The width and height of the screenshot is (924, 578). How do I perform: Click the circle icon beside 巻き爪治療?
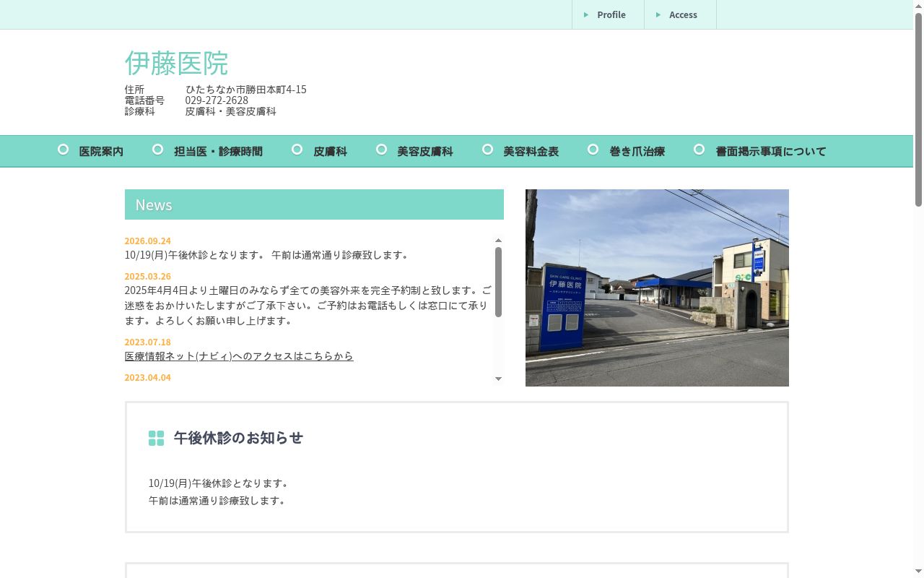pyautogui.click(x=593, y=150)
